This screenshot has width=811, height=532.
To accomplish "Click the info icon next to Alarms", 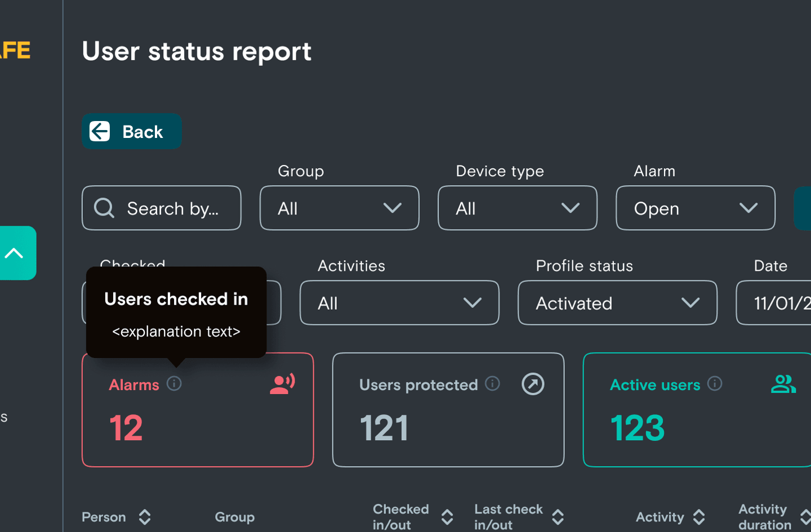I will (x=174, y=384).
